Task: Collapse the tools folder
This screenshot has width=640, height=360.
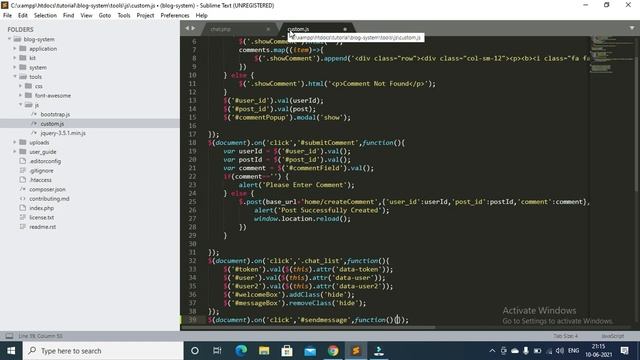Action: point(15,77)
